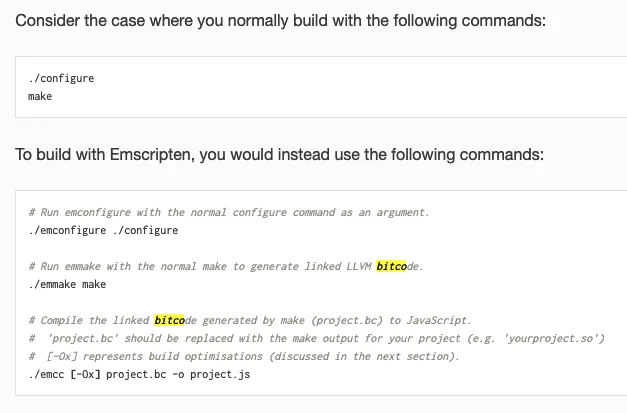Viewport: 627px width, 413px height.
Task: Click the 'Consider the case' paragraph
Action: coord(280,21)
